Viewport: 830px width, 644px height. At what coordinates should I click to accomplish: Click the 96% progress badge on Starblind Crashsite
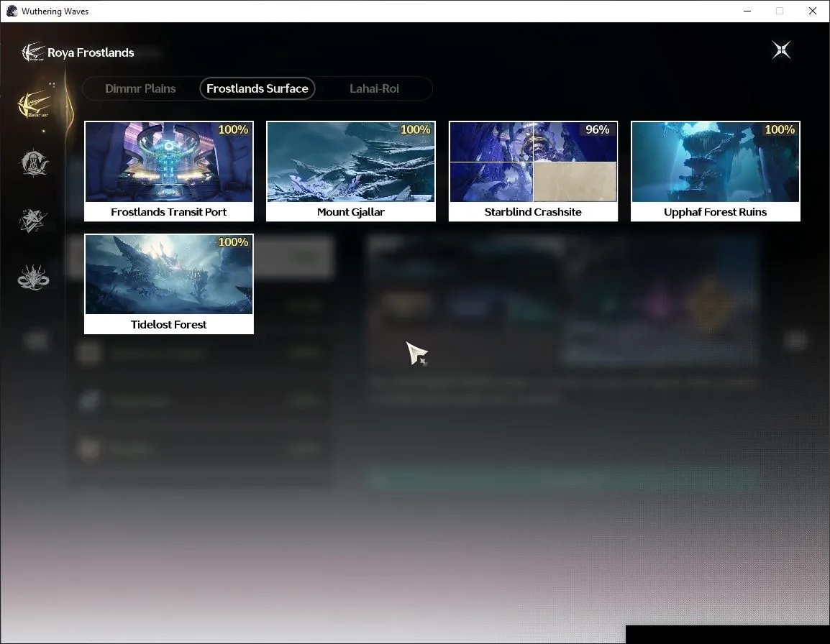597,129
